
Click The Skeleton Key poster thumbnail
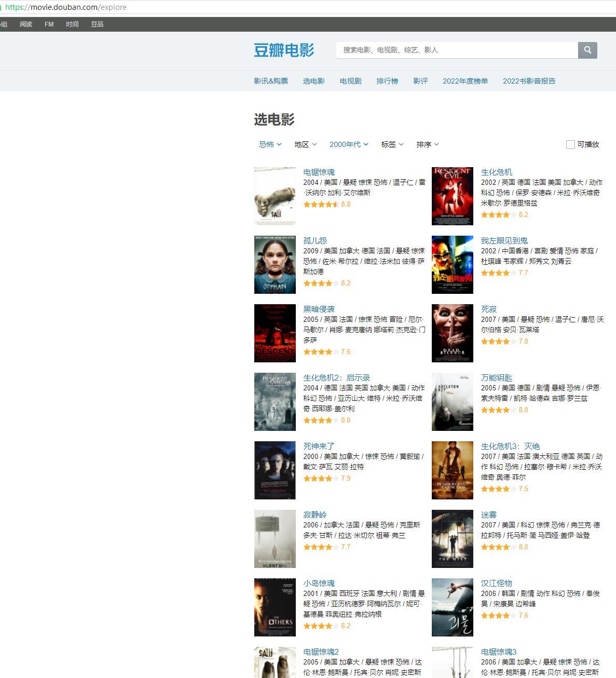tap(453, 402)
